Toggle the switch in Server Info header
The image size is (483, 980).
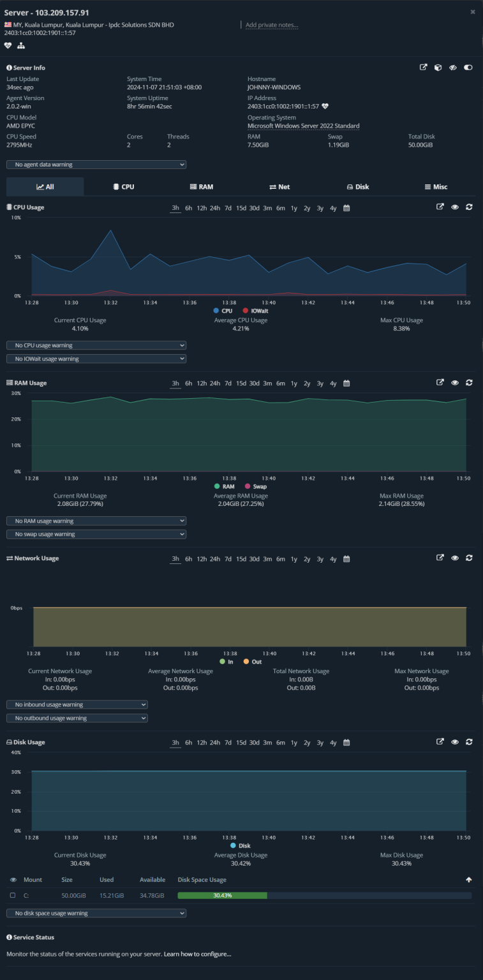tap(468, 68)
